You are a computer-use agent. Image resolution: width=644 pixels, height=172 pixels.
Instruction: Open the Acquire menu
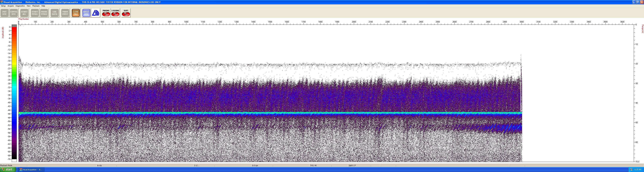[x=11, y=6]
